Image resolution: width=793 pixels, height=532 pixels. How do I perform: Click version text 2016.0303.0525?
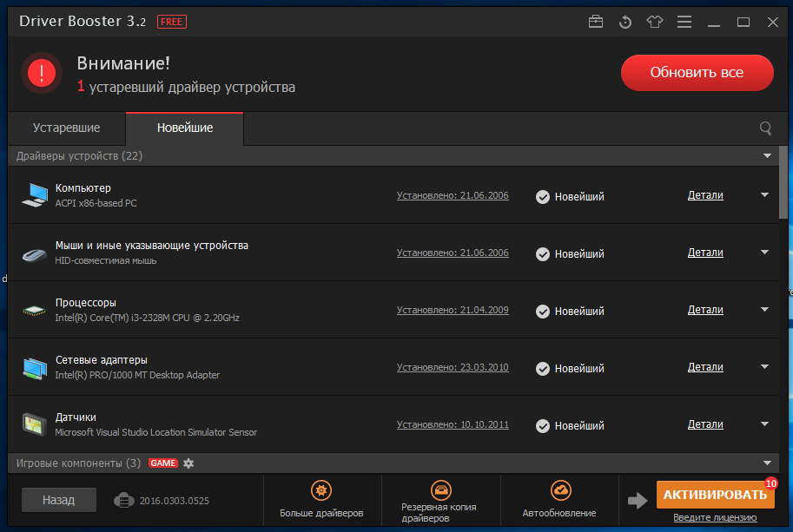click(175, 501)
